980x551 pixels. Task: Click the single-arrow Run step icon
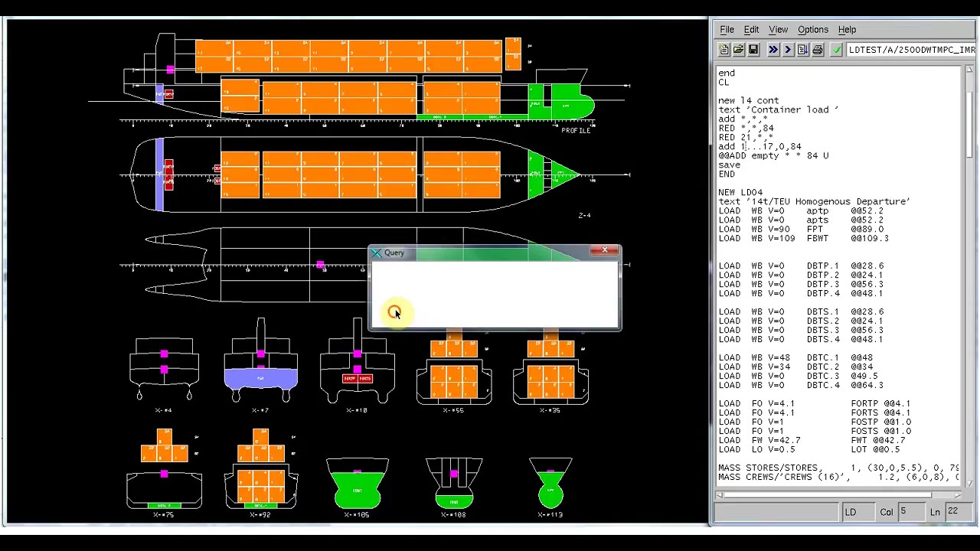click(x=787, y=50)
